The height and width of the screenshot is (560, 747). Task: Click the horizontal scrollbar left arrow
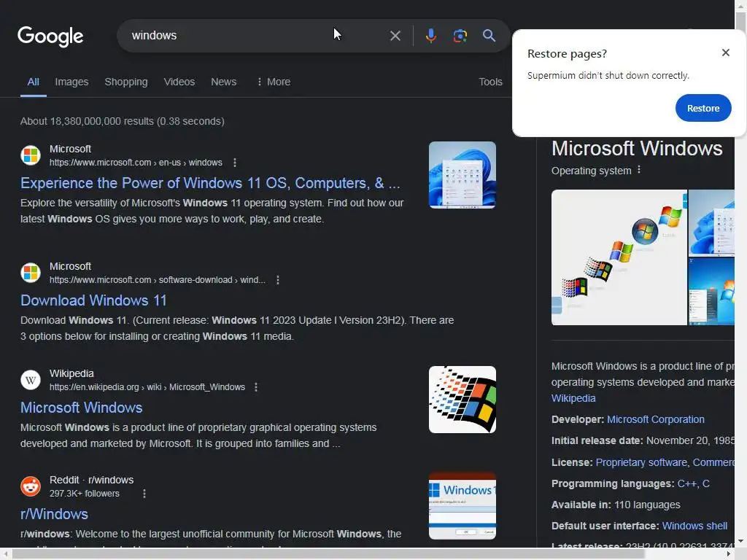pos(5,554)
